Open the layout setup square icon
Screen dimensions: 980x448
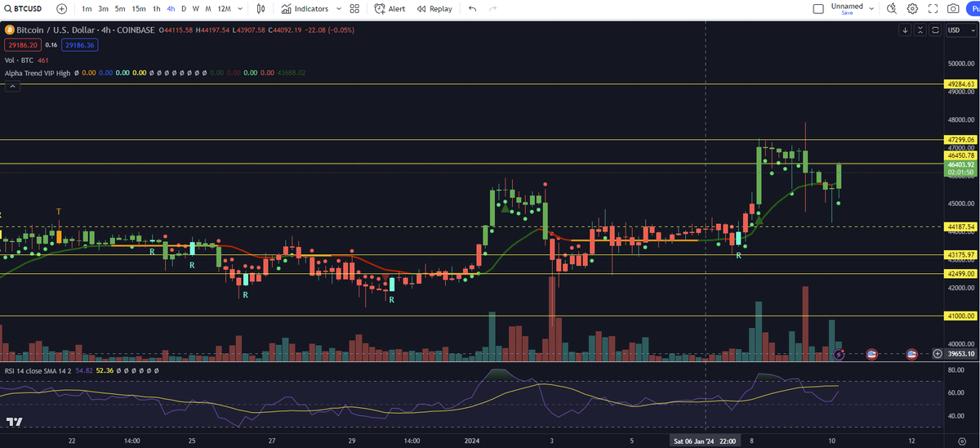[818, 8]
